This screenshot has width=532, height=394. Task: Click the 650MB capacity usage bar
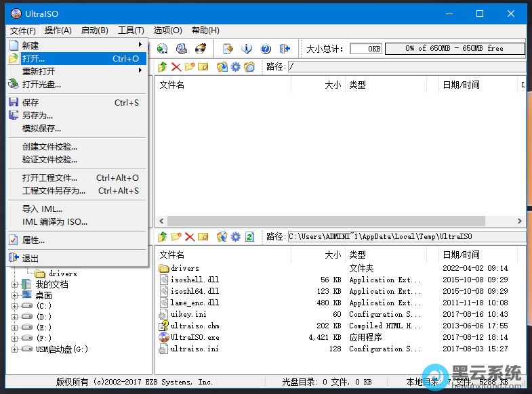click(x=455, y=49)
